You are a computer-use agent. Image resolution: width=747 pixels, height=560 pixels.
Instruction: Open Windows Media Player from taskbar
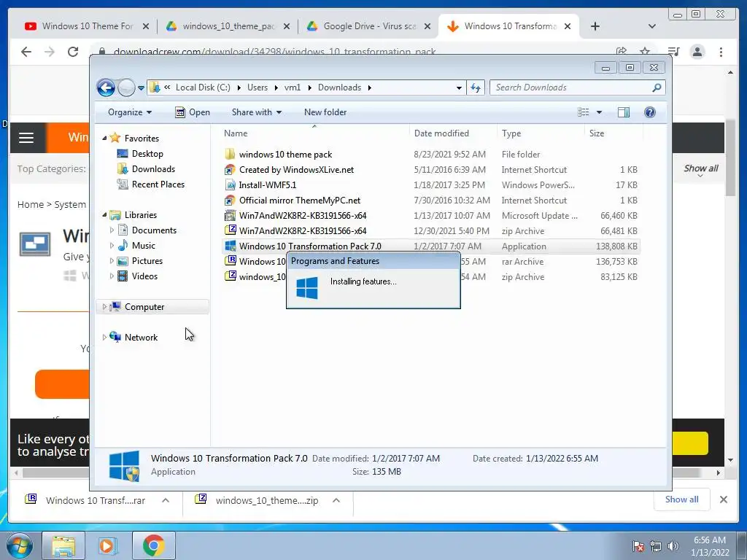(107, 545)
